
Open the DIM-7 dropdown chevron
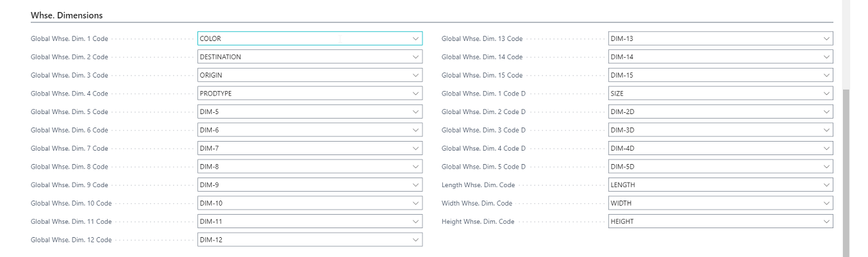pos(415,148)
